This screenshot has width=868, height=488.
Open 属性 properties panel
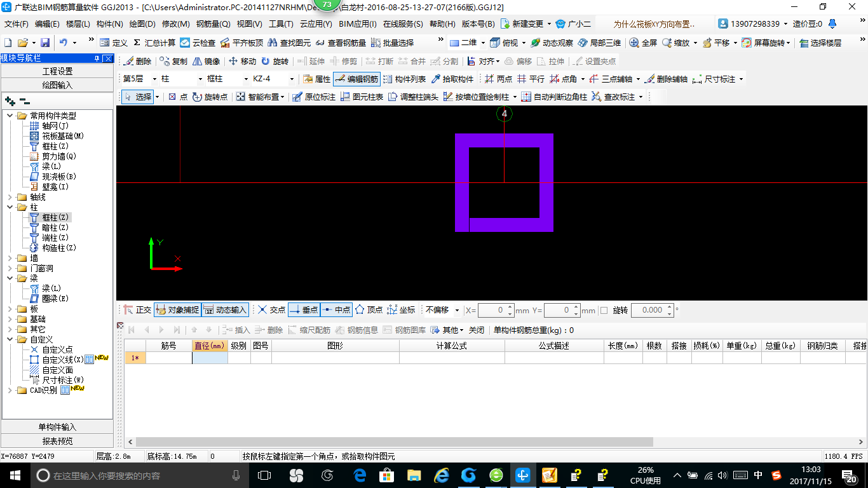[316, 79]
